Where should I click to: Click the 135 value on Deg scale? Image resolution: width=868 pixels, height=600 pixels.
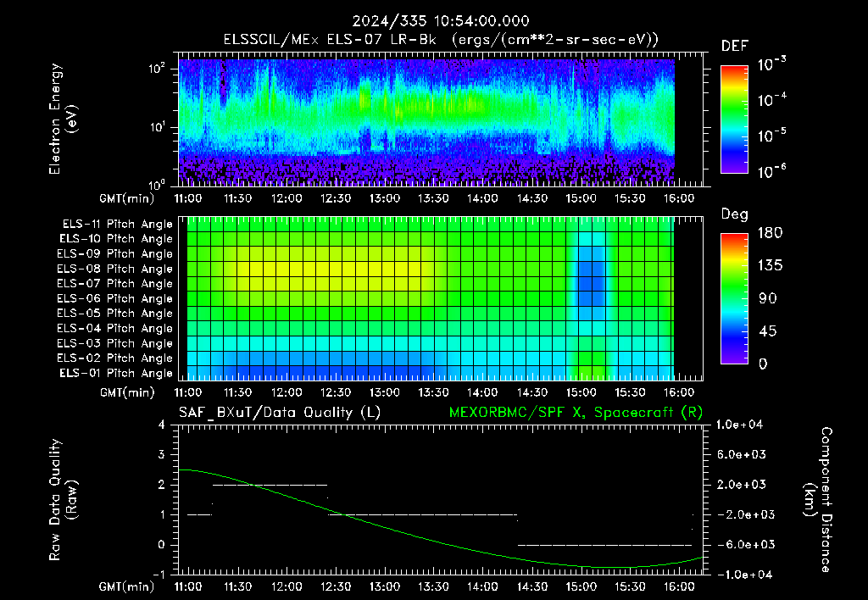pyautogui.click(x=770, y=266)
